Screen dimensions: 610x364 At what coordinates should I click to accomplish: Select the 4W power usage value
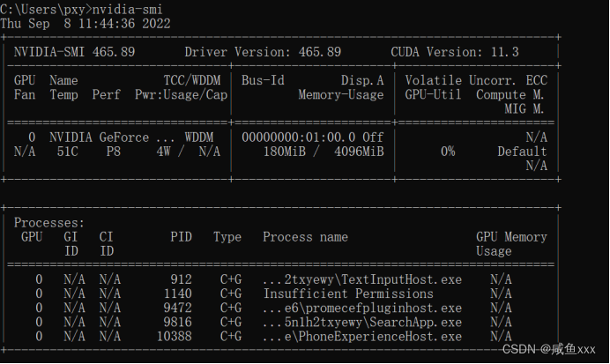163,152
